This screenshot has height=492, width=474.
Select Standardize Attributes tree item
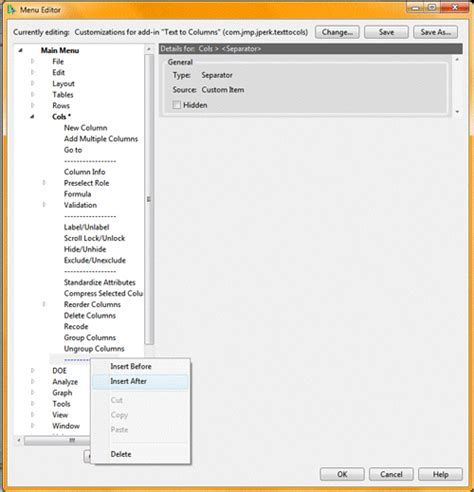click(100, 282)
